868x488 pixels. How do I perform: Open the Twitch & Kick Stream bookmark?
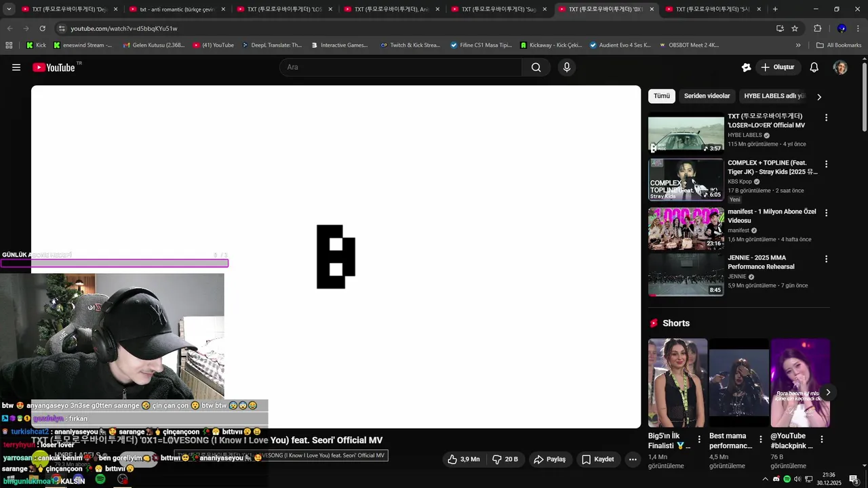pos(411,45)
